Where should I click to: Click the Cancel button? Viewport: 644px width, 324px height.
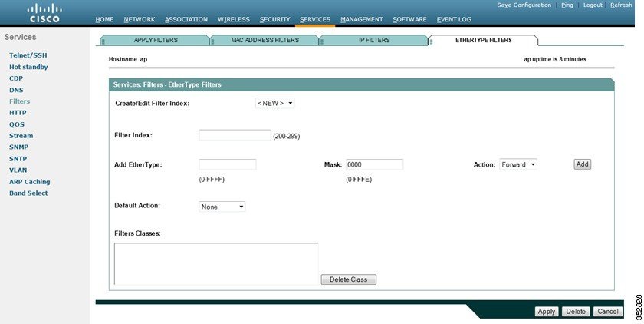608,311
